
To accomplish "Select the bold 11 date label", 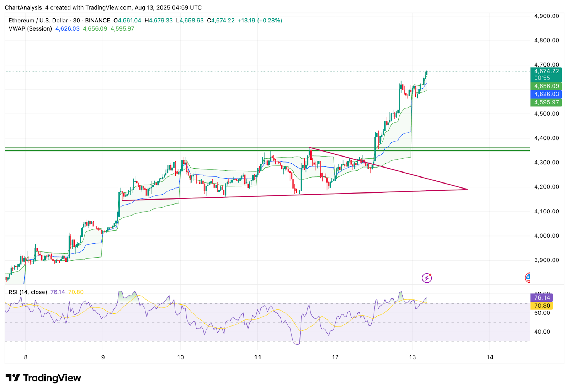I will (257, 357).
